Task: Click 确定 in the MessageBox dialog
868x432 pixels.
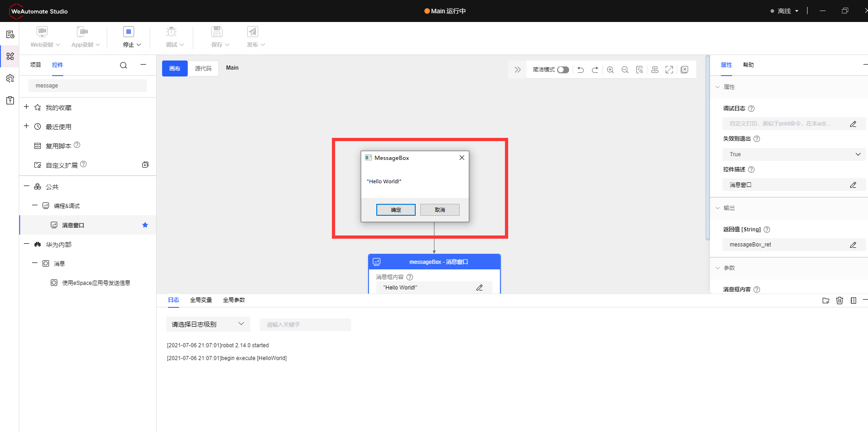Action: [x=396, y=210]
